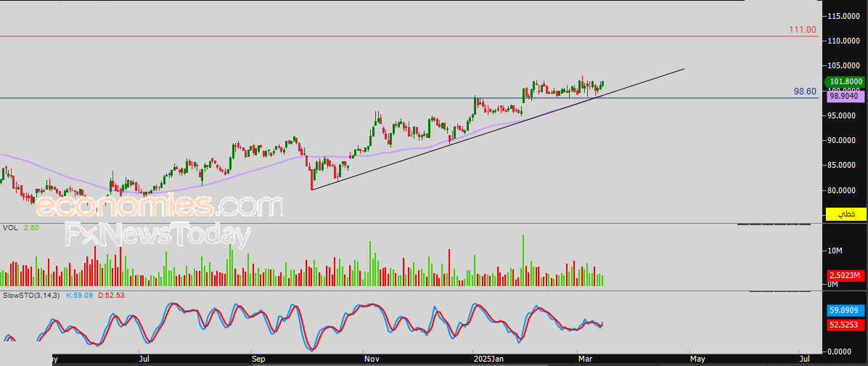
Task: Click the K:59.09 stochastic value
Action: (x=81, y=296)
